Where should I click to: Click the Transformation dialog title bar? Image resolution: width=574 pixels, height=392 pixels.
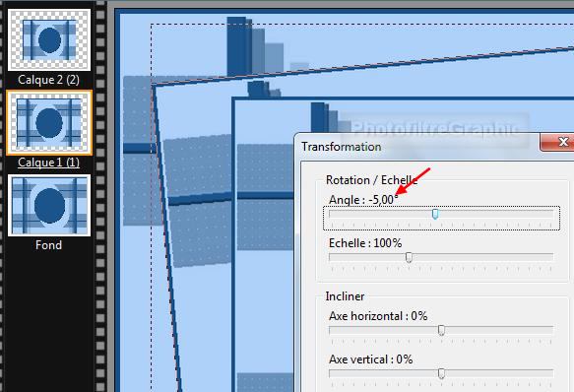pos(417,147)
